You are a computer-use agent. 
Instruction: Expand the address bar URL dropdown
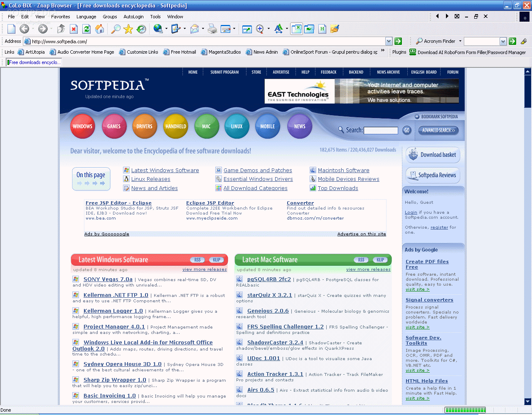tap(389, 41)
